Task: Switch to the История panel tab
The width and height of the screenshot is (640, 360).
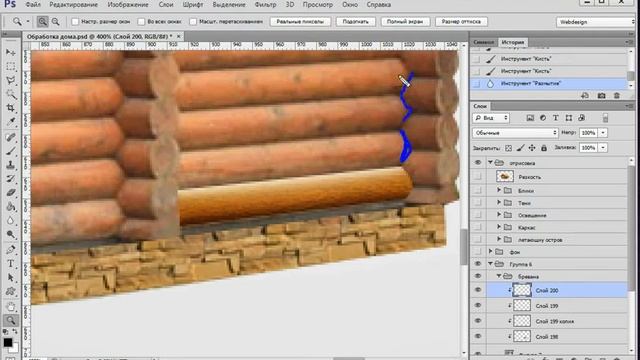Action: click(513, 42)
